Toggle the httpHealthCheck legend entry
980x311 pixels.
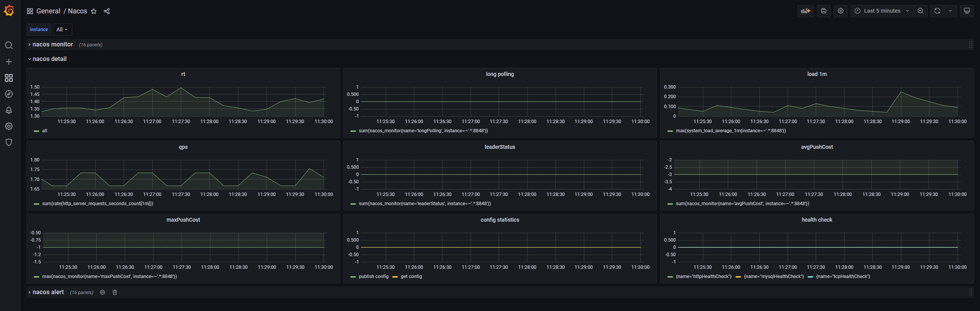704,276
